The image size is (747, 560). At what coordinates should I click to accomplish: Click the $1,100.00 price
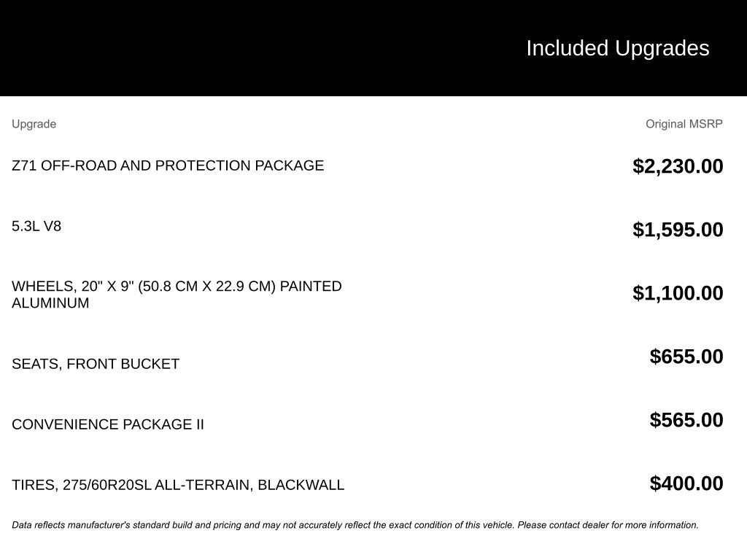pyautogui.click(x=678, y=293)
